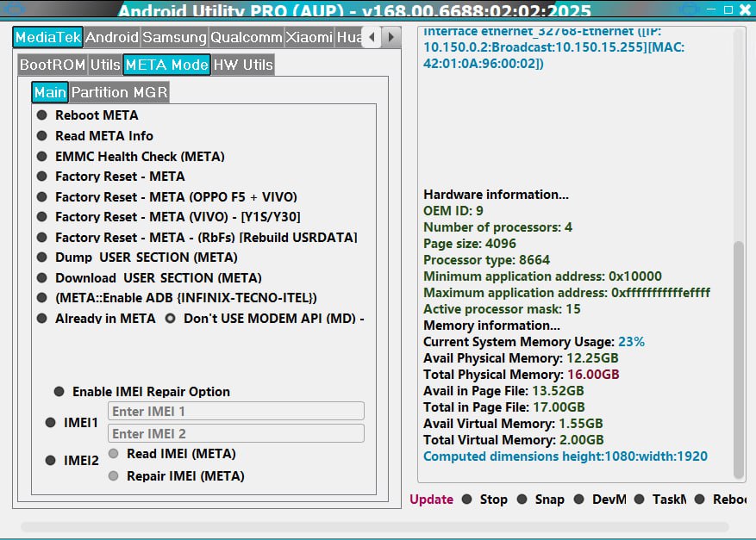Select Download USER SECTION (META)
The width and height of the screenshot is (756, 540).
point(149,278)
